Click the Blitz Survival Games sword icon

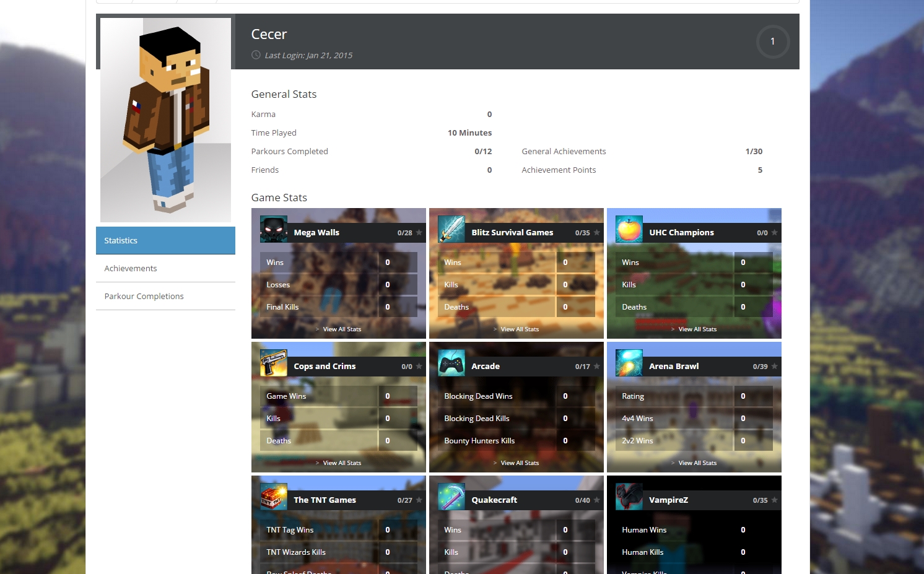(x=451, y=229)
